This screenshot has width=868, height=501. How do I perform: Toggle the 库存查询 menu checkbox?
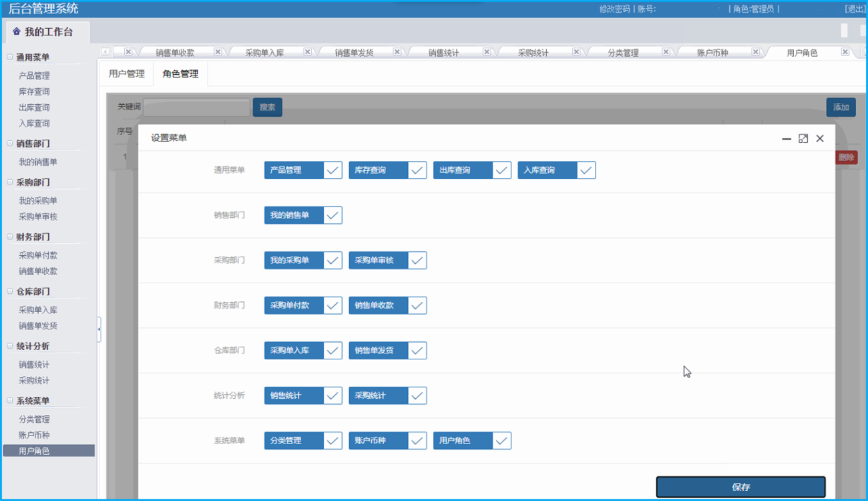tap(417, 170)
